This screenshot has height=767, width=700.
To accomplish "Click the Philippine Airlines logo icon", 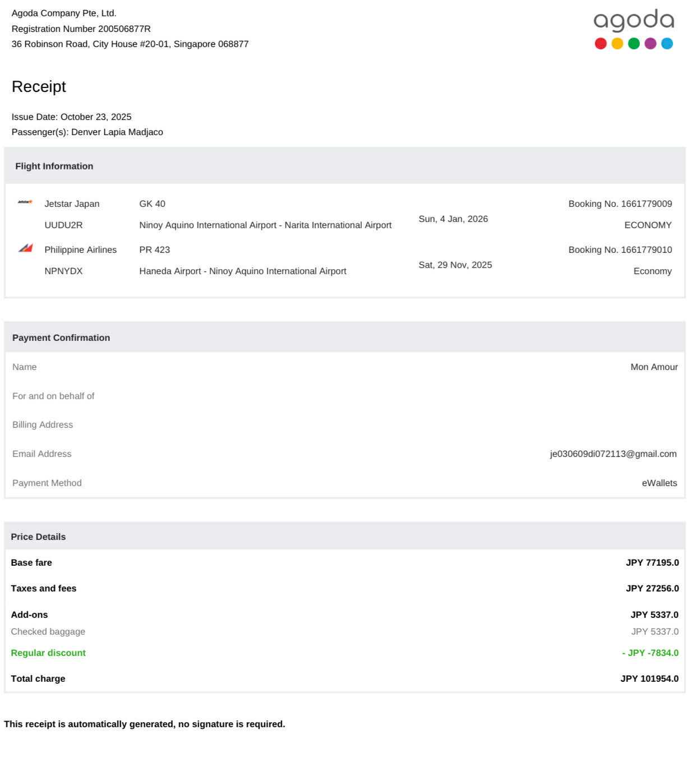I will [25, 248].
